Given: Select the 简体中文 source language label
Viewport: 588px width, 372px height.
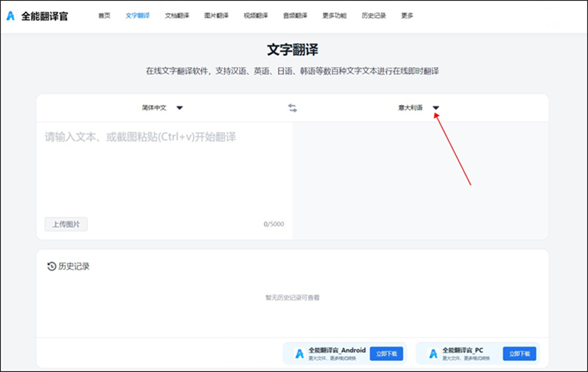Looking at the screenshot, I should tap(153, 108).
